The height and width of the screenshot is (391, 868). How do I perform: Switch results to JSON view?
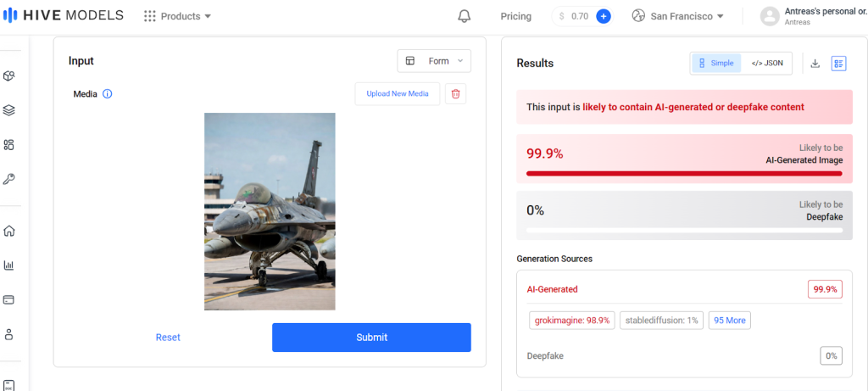click(x=767, y=64)
